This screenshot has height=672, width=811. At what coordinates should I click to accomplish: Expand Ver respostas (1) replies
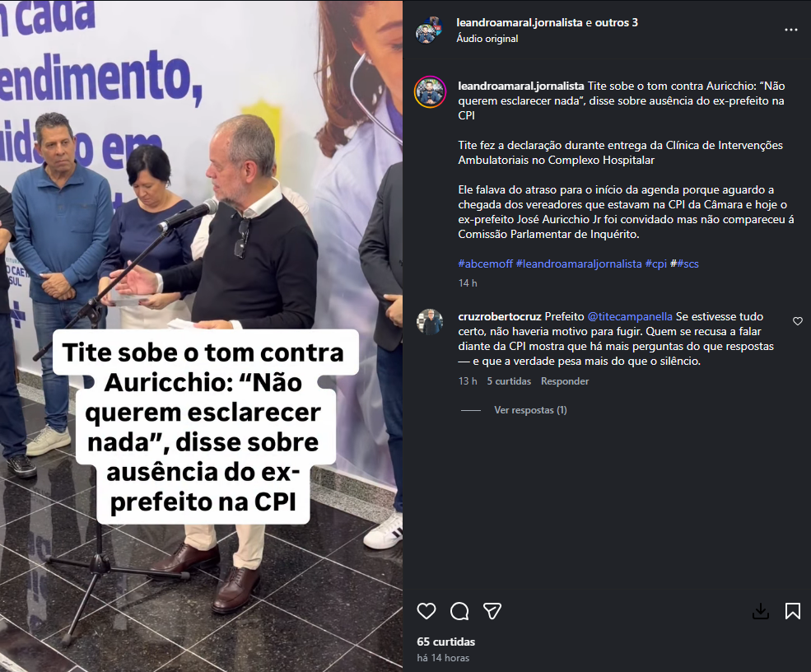tap(530, 410)
